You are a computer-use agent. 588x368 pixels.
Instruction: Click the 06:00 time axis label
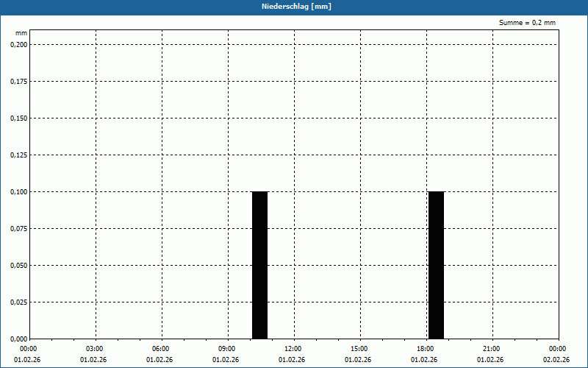[x=161, y=349]
